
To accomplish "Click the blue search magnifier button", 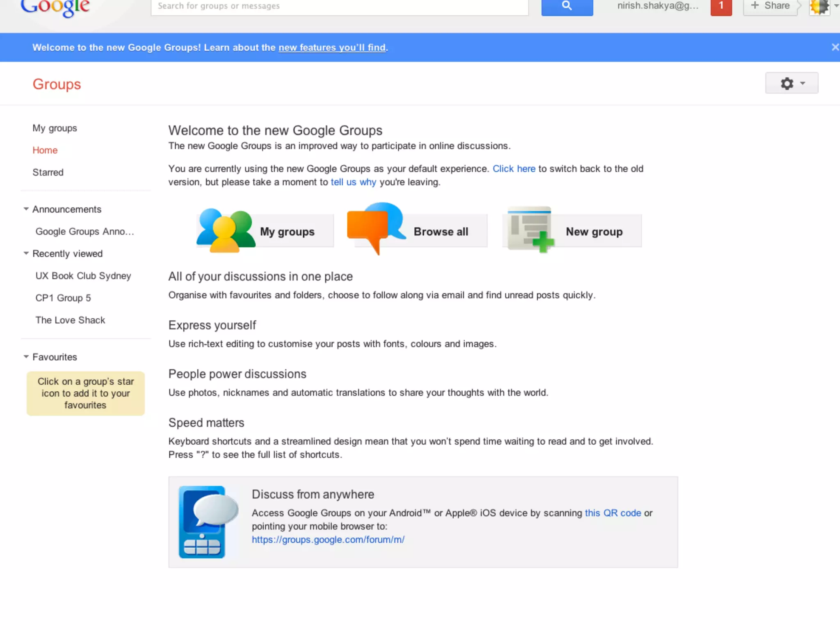I will coord(567,7).
